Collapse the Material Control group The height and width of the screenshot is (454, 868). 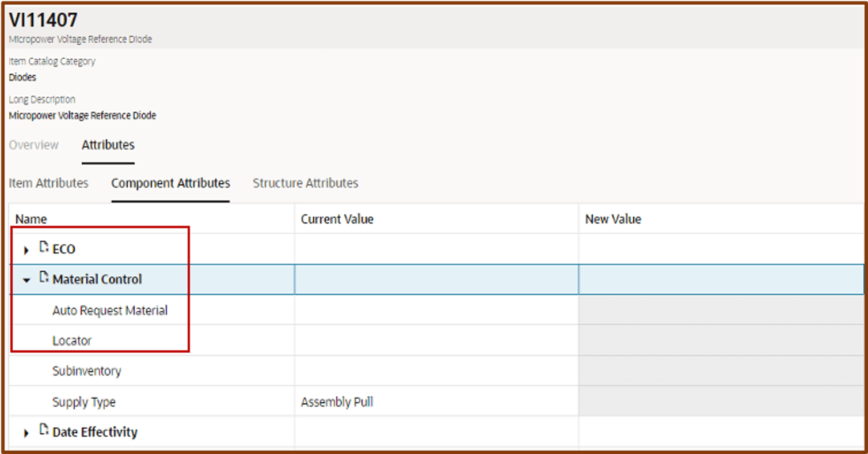click(26, 280)
